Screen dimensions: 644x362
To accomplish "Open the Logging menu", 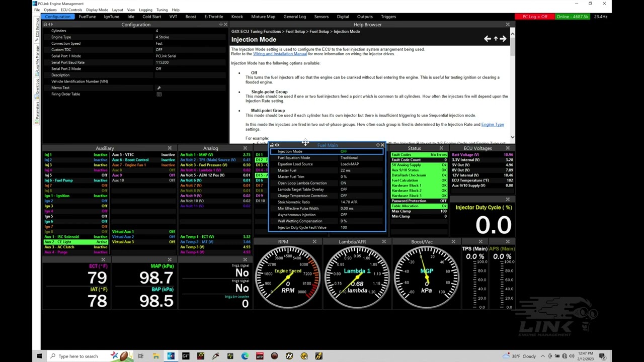I will 145,10.
